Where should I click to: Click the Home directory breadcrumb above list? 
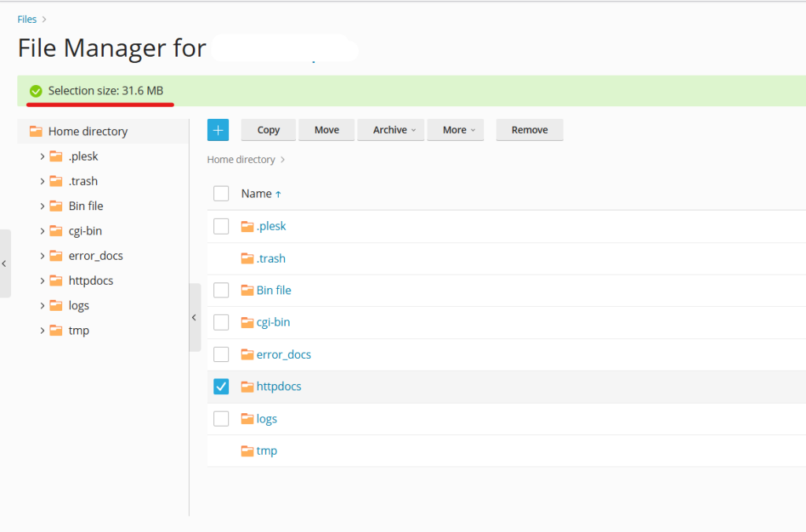(241, 160)
